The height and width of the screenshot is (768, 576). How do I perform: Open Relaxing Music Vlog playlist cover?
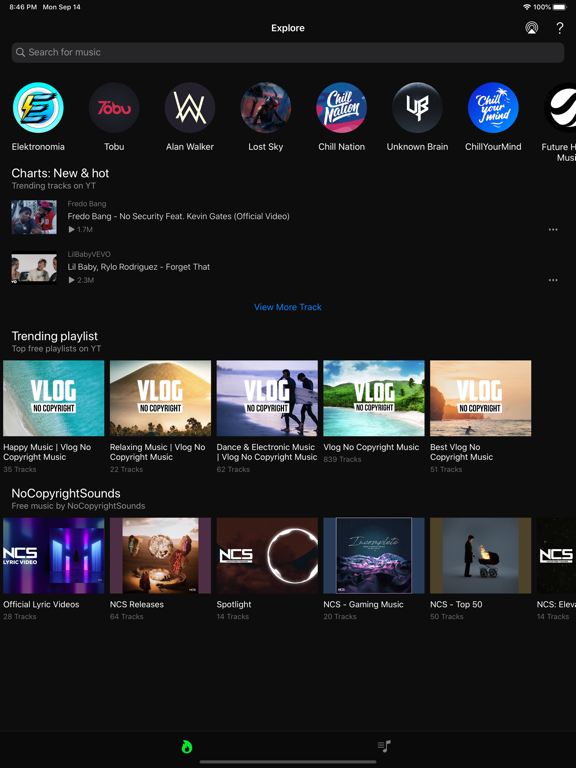click(161, 398)
